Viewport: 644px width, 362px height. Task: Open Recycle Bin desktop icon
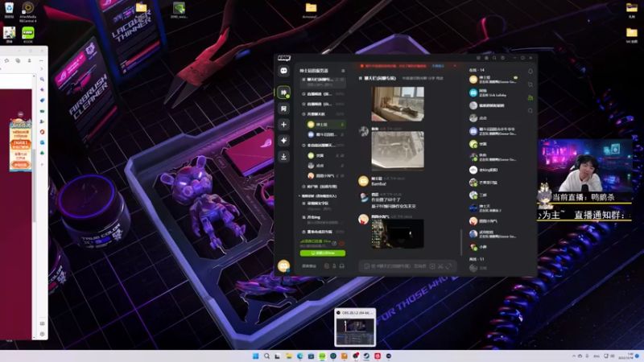coord(9,10)
